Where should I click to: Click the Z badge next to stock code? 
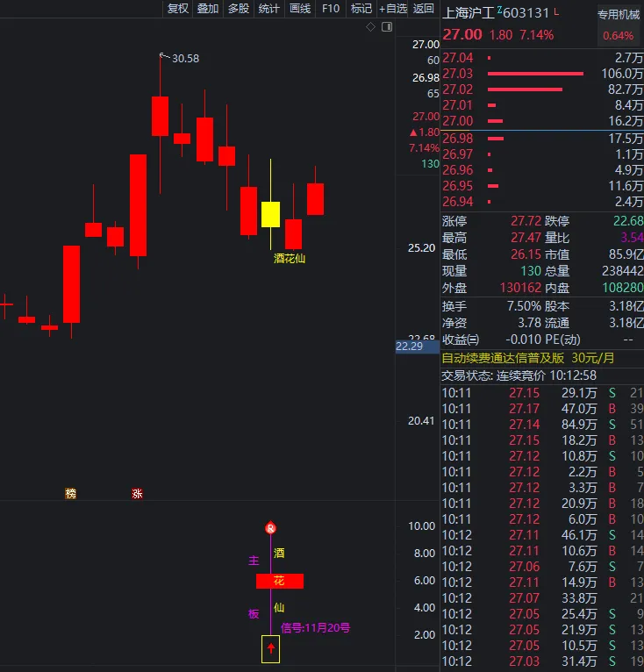pos(500,11)
